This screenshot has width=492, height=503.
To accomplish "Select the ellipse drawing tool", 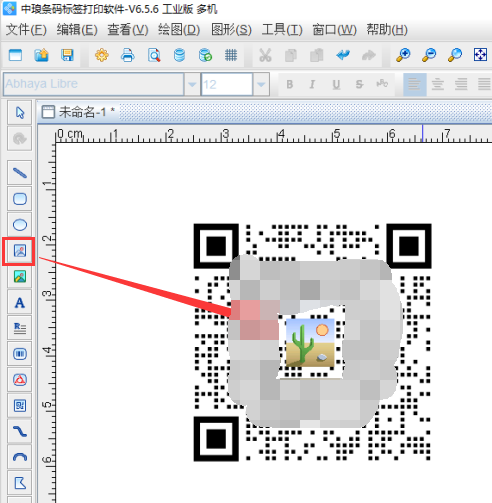I will tap(20, 225).
